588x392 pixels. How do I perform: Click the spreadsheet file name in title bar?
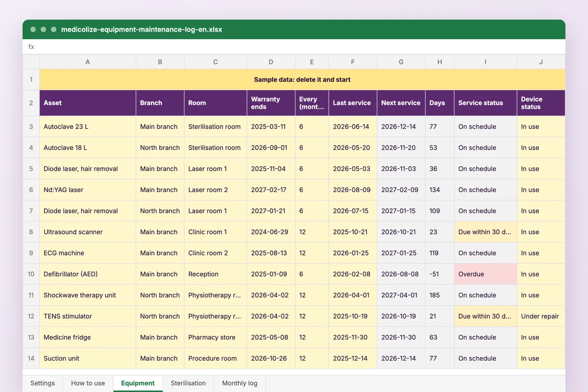tap(142, 29)
